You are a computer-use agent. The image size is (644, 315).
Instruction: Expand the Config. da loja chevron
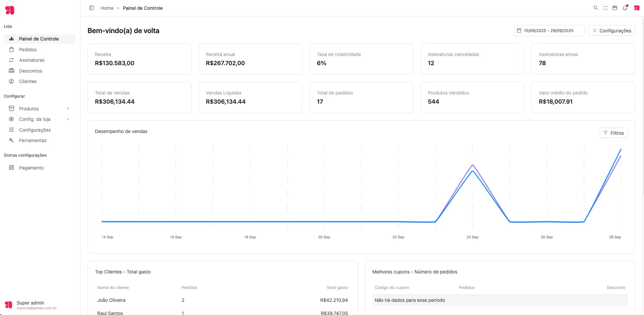68,119
